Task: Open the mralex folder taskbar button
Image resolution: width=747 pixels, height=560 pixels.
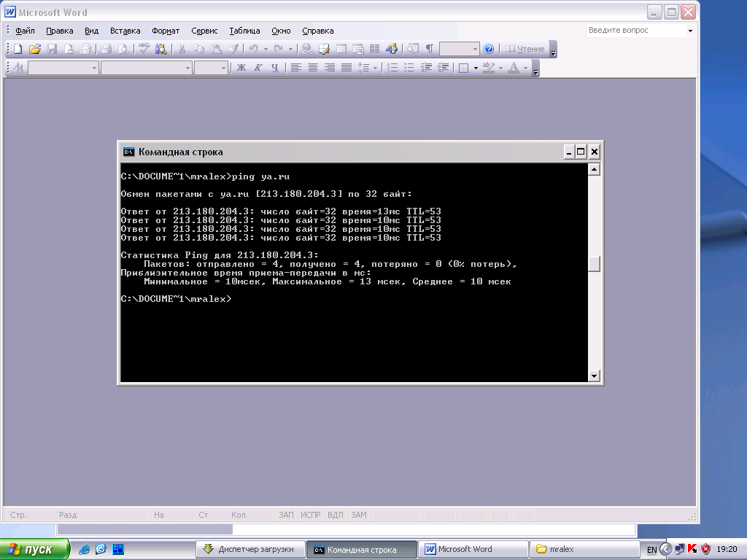Action: tap(585, 549)
